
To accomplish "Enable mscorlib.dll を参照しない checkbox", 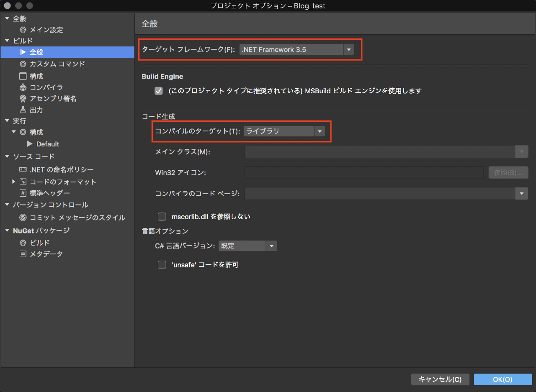I will point(162,217).
